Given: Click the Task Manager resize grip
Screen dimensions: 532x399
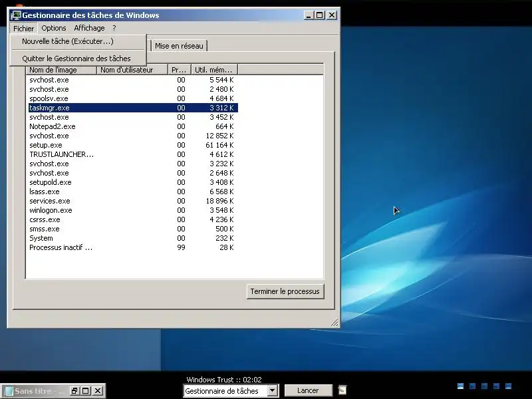Looking at the screenshot, I should click(334, 323).
